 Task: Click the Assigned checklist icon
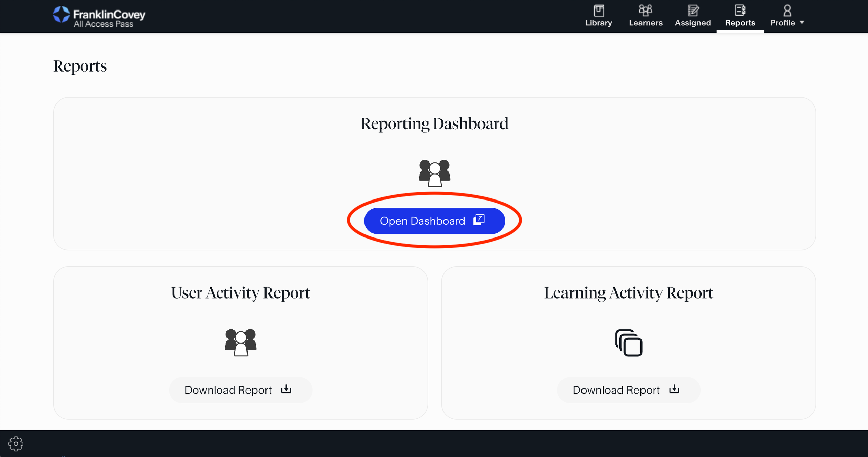click(693, 11)
